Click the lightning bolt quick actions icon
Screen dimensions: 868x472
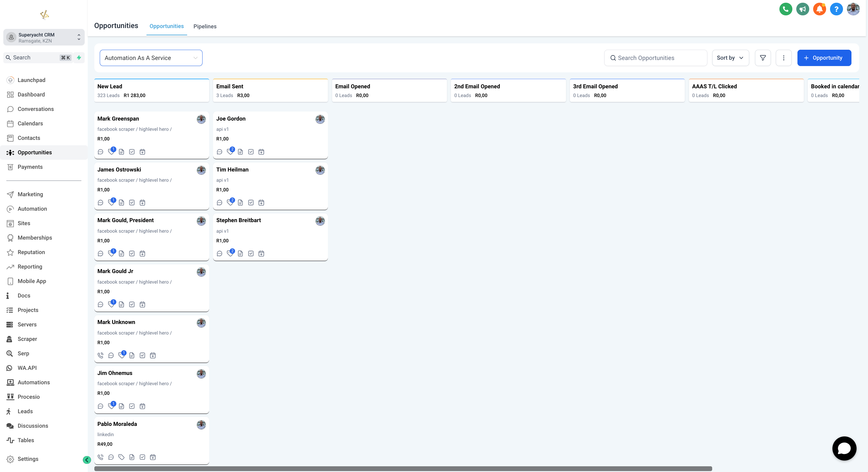79,58
